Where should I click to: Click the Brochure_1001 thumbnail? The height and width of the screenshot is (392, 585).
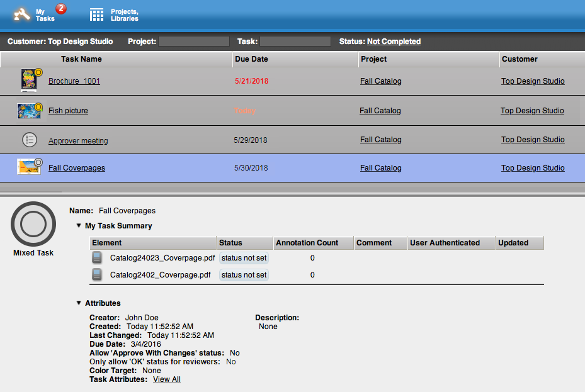[x=30, y=81]
